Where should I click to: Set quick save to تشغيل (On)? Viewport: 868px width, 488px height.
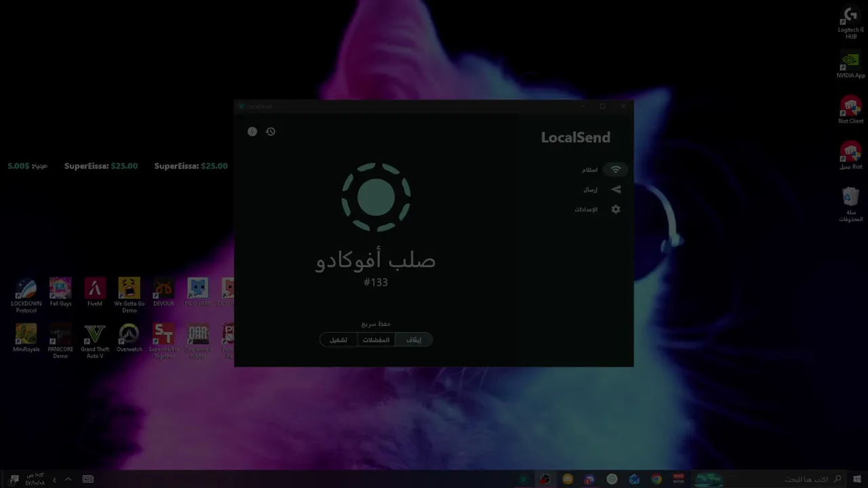(x=338, y=340)
